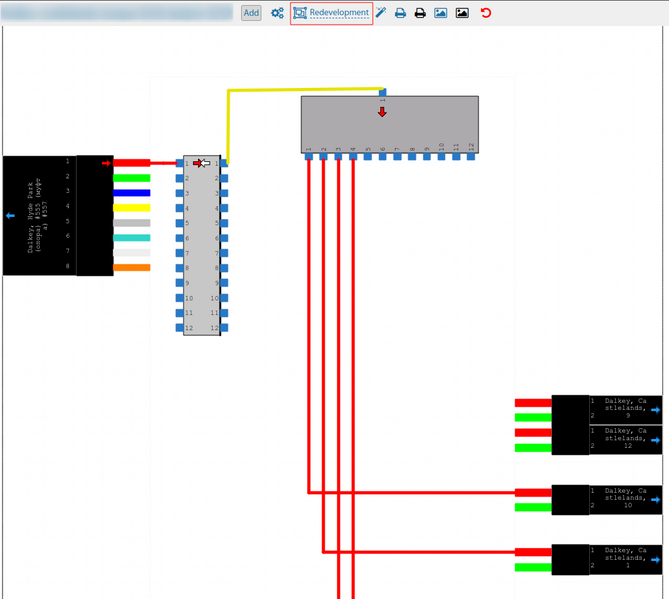The width and height of the screenshot is (669, 599).
Task: Click right port 6 on the vertical splitter
Action: 224,238
